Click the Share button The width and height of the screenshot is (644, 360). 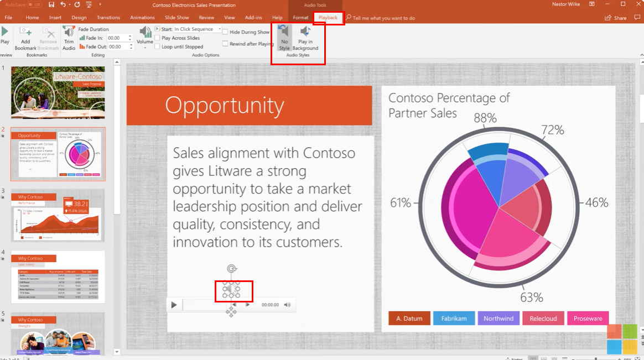[x=616, y=18]
